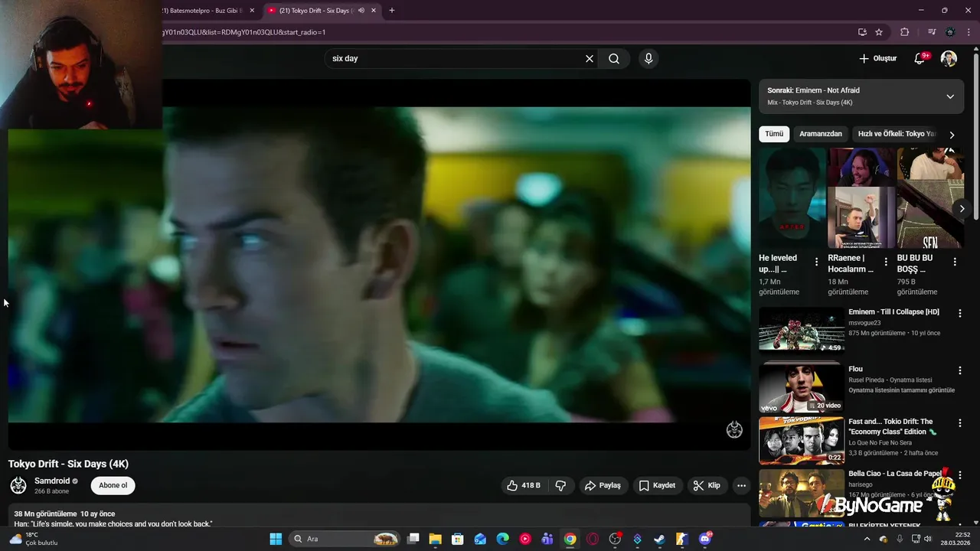Open Eminem Till I Collapse thumbnail
The image size is (980, 551).
802,329
